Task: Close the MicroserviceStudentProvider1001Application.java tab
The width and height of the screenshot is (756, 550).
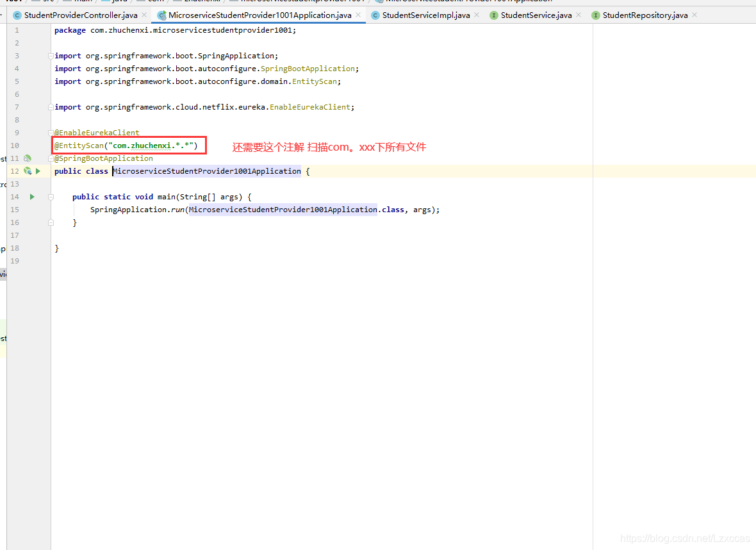Action: pos(358,15)
